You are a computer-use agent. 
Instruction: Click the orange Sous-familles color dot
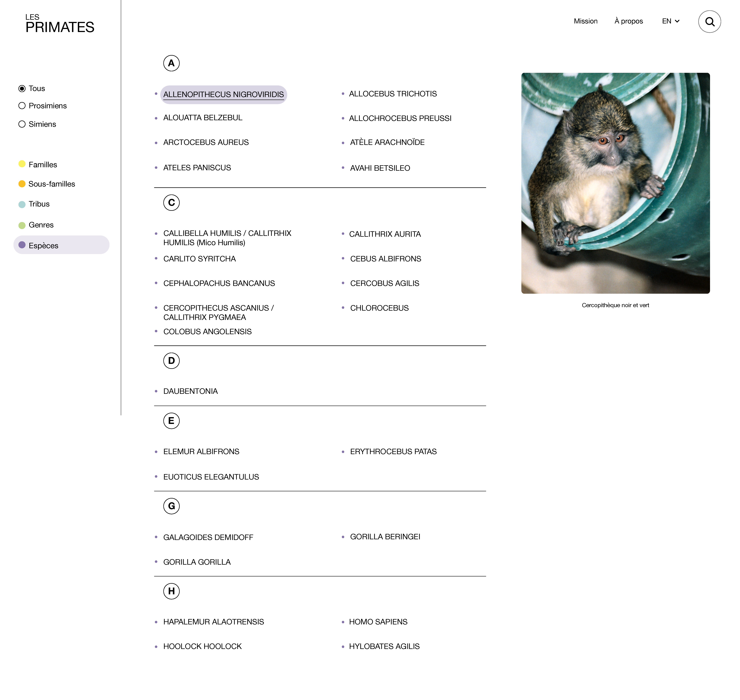click(x=22, y=184)
